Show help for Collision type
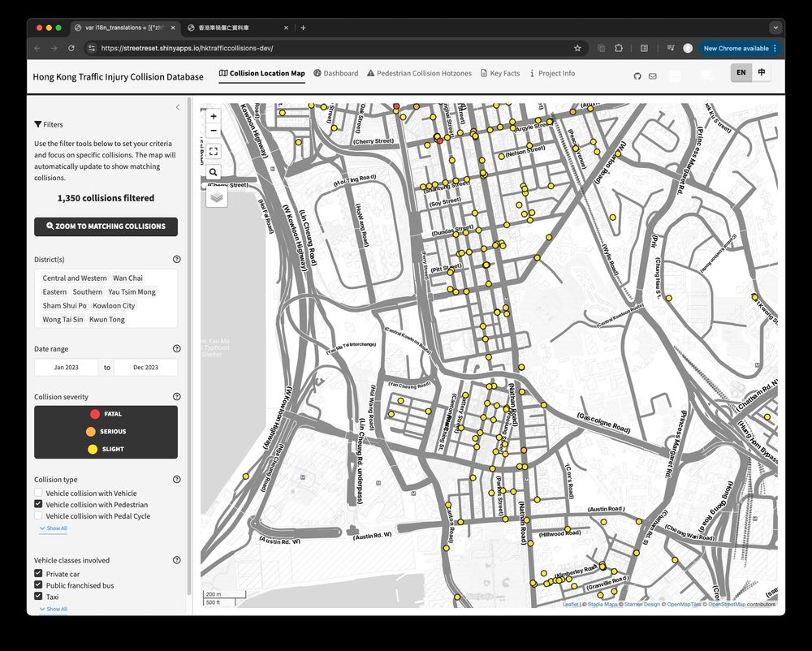This screenshot has height=651, width=812. (176, 479)
